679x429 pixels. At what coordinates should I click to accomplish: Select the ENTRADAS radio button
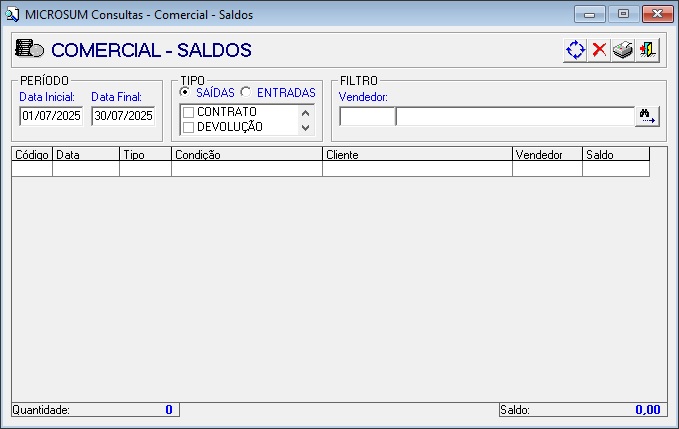pyautogui.click(x=246, y=92)
